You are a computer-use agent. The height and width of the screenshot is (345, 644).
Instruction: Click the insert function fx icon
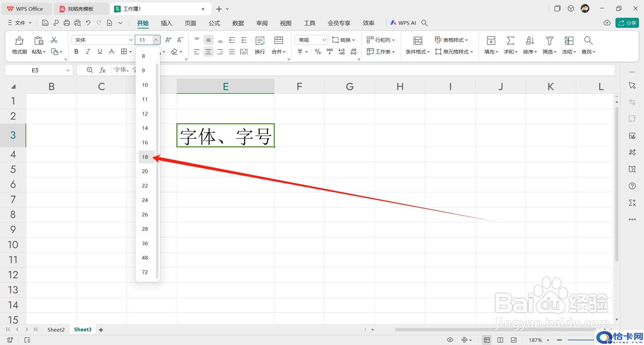coord(103,70)
